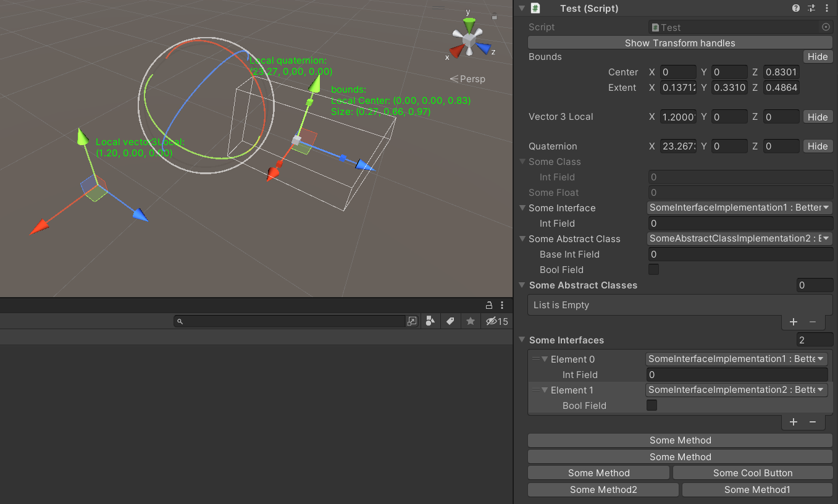Click the search by label tag icon

(450, 321)
